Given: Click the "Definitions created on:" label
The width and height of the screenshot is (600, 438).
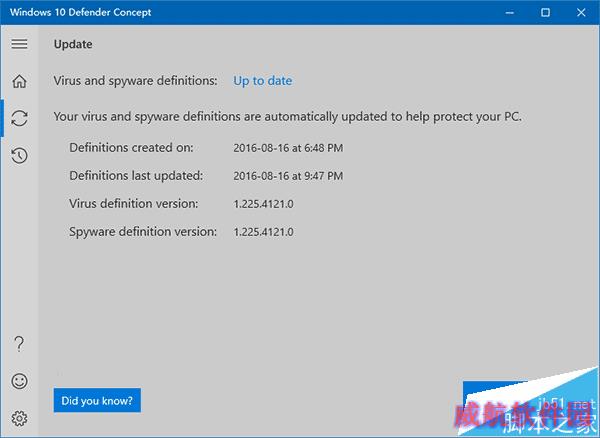Looking at the screenshot, I should [x=131, y=148].
